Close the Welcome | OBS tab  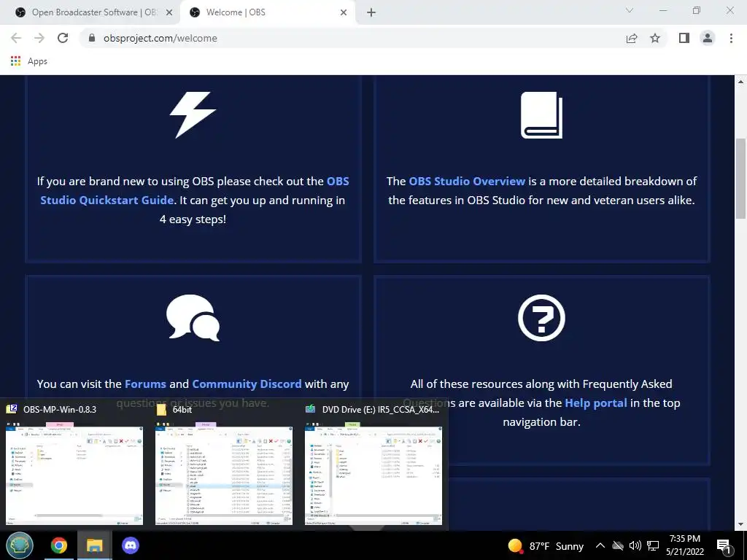point(344,12)
